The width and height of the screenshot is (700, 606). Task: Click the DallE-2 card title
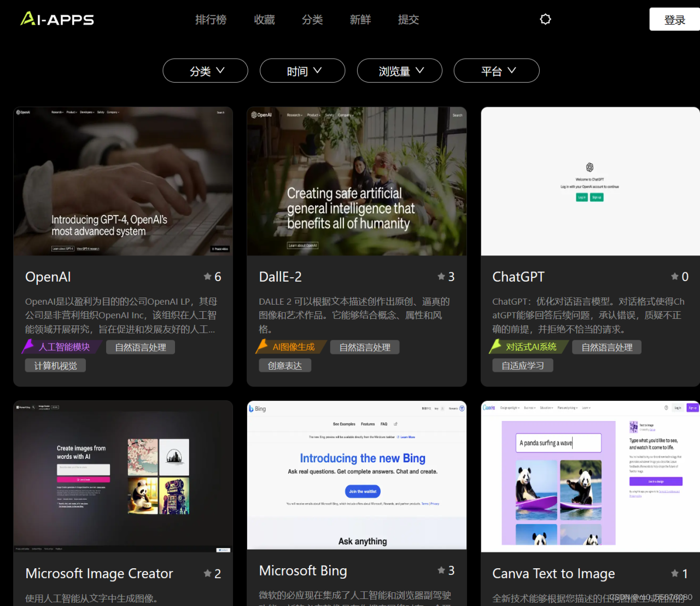pos(281,277)
